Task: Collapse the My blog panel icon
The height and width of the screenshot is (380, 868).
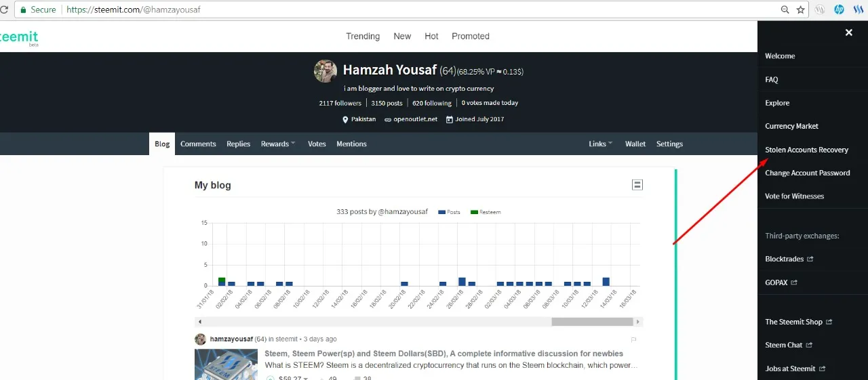Action: pos(637,185)
